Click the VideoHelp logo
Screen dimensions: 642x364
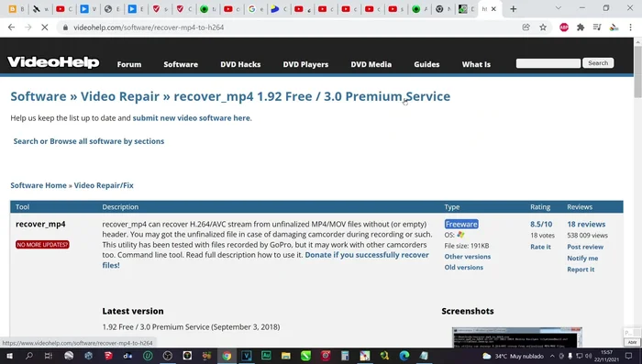[53, 62]
